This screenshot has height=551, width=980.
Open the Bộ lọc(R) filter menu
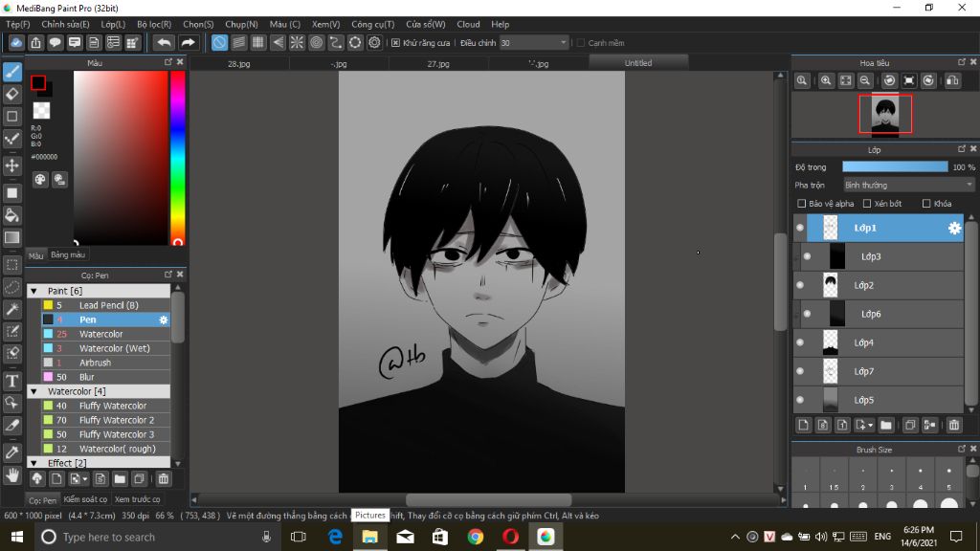point(154,24)
